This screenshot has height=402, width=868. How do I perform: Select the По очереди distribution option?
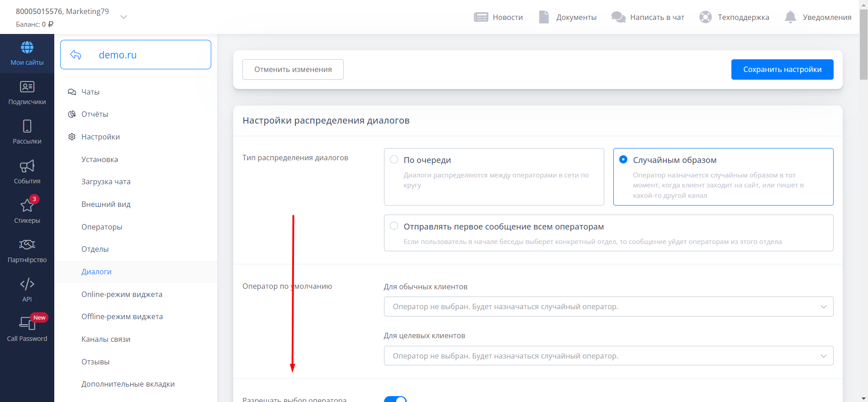394,160
